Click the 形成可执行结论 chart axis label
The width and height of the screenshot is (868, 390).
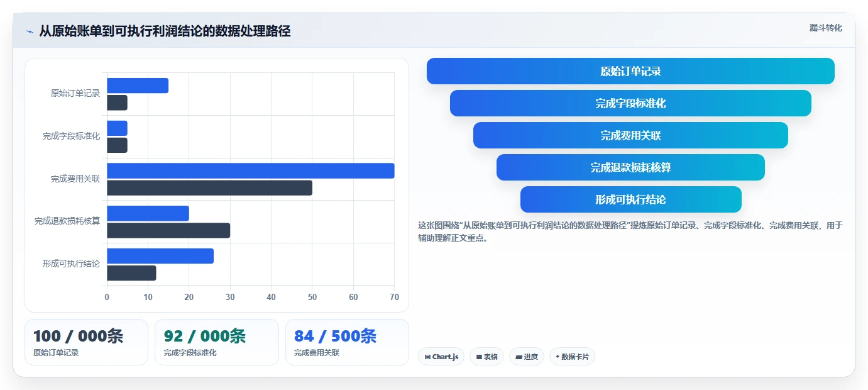71,264
